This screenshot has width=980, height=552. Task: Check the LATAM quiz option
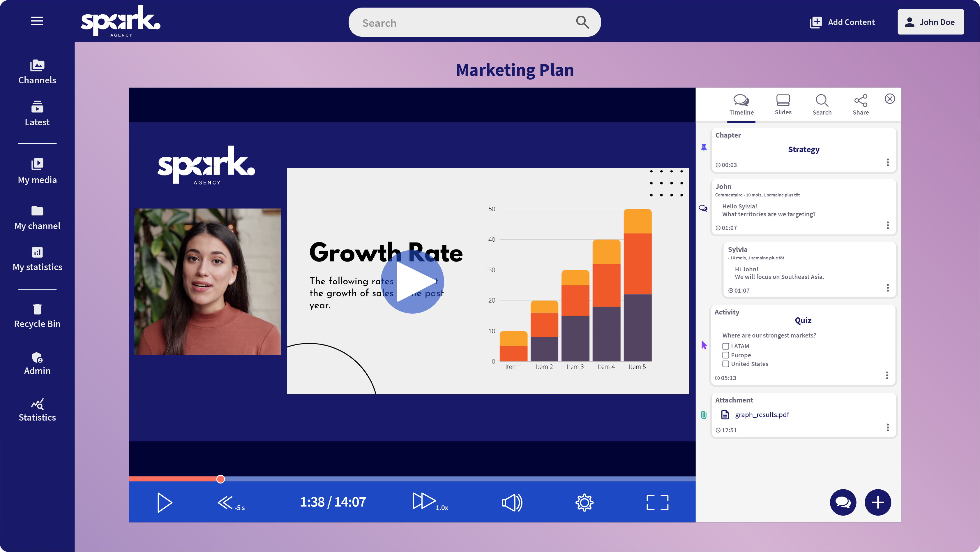[x=725, y=346]
